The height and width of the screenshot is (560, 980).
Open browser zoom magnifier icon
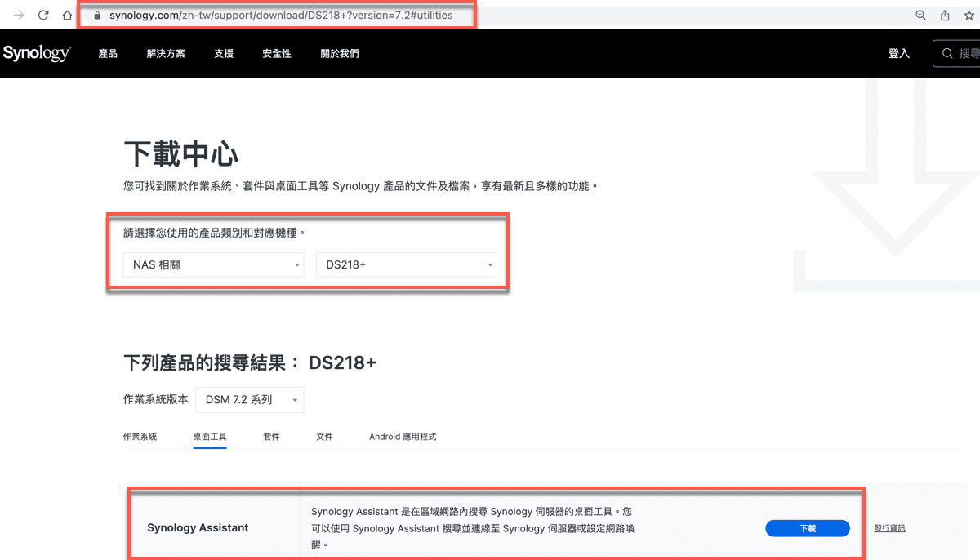(x=921, y=16)
